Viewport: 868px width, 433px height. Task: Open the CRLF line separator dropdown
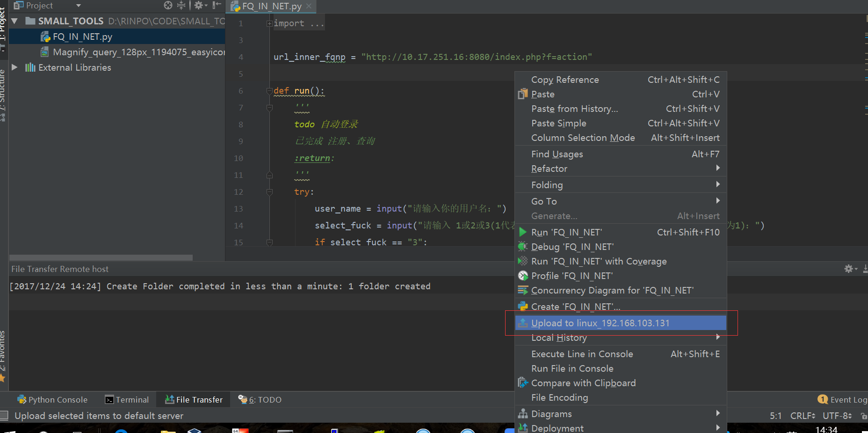(x=803, y=416)
